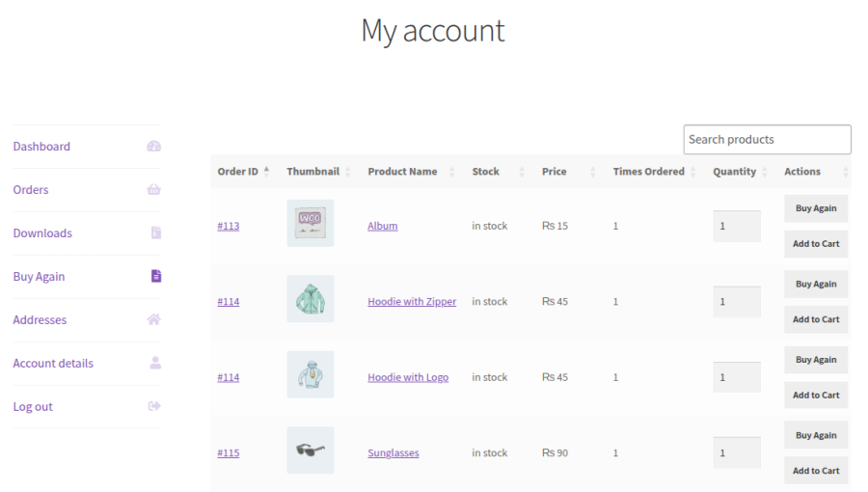
Task: Add Sunglasses to cart
Action: pos(816,471)
